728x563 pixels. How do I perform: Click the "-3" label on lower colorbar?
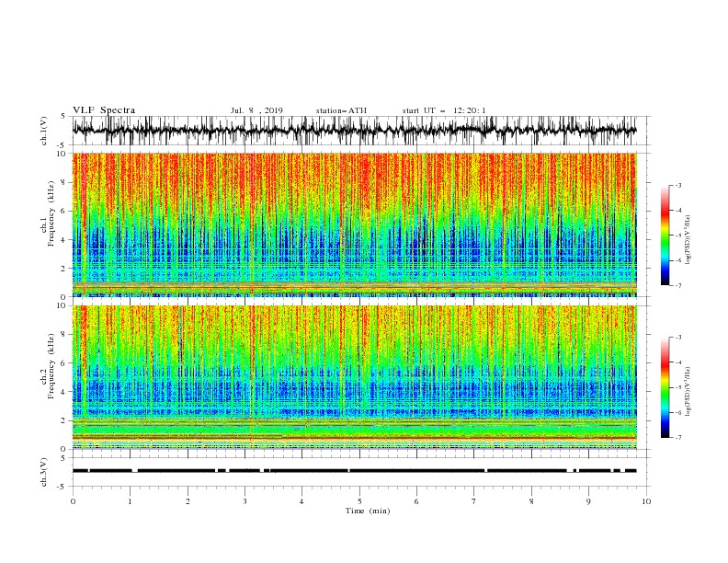[677, 338]
